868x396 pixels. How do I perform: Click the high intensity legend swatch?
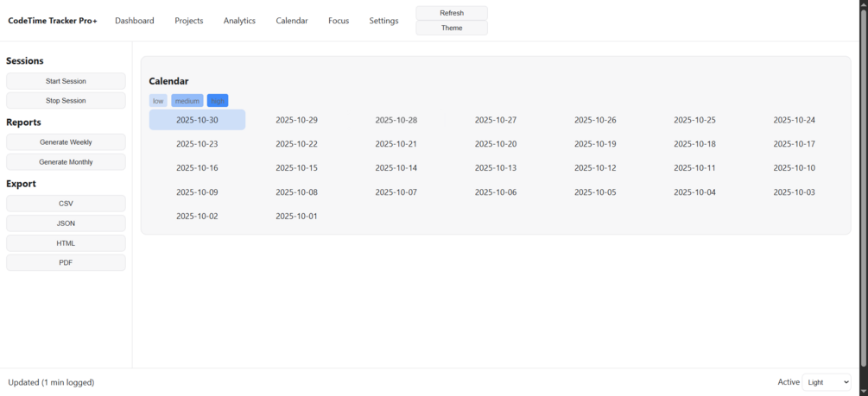pos(218,101)
